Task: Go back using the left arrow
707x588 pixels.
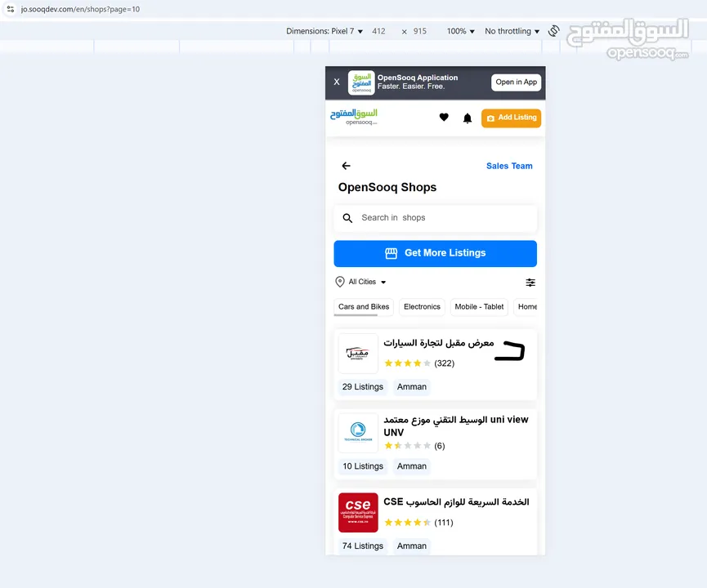Action: click(346, 166)
